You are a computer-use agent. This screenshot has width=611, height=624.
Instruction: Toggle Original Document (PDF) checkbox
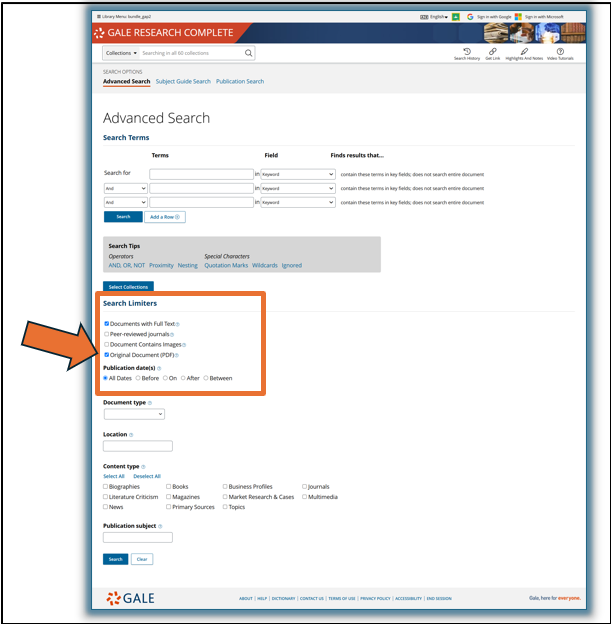click(106, 355)
